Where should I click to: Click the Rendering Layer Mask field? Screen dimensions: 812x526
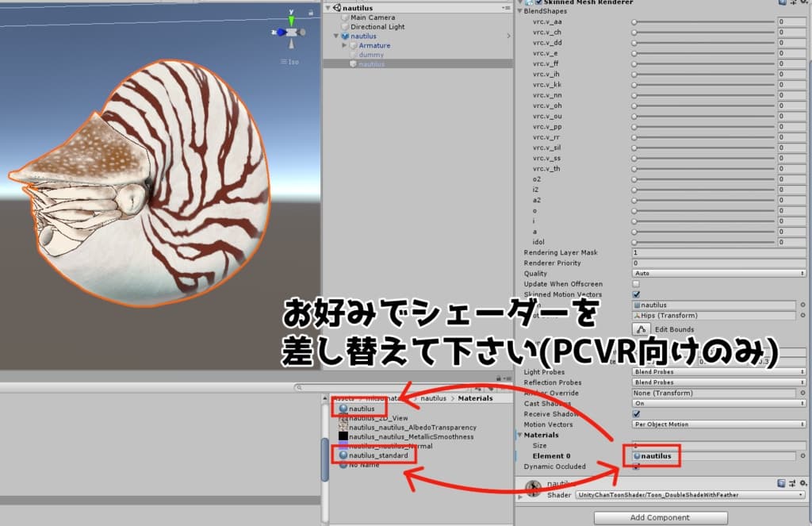[x=718, y=252]
